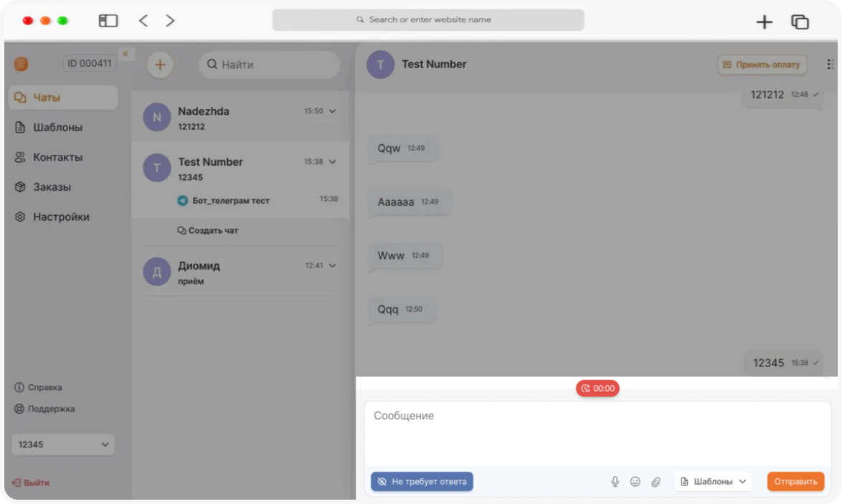Open the three-dots chat options menu
842x504 pixels.
(x=831, y=65)
